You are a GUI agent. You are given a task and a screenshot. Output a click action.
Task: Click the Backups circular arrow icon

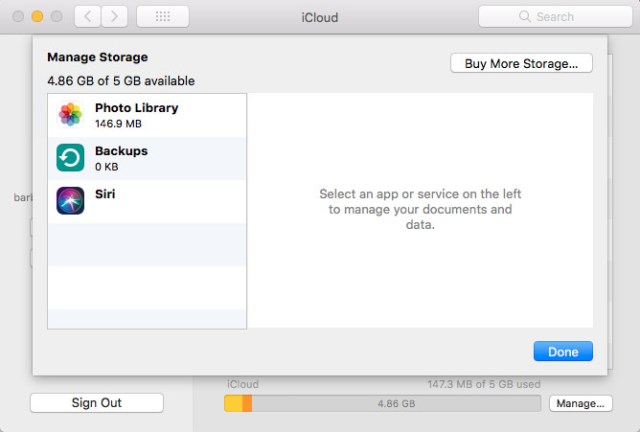click(x=70, y=158)
